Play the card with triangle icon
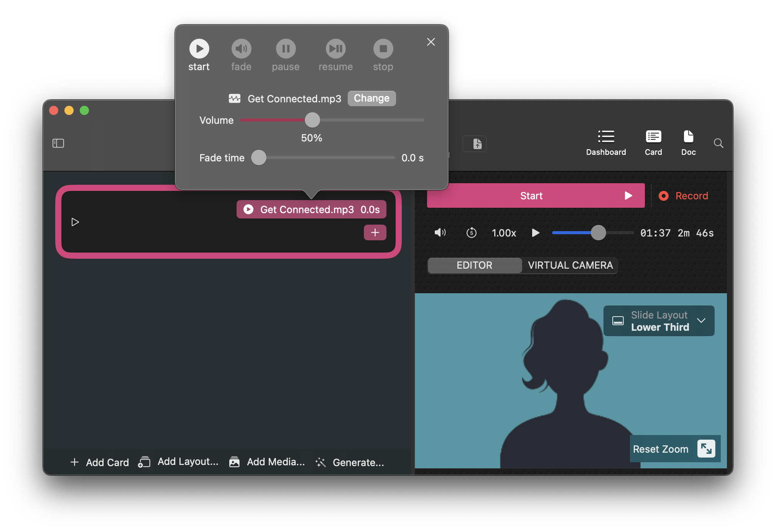 click(x=75, y=222)
